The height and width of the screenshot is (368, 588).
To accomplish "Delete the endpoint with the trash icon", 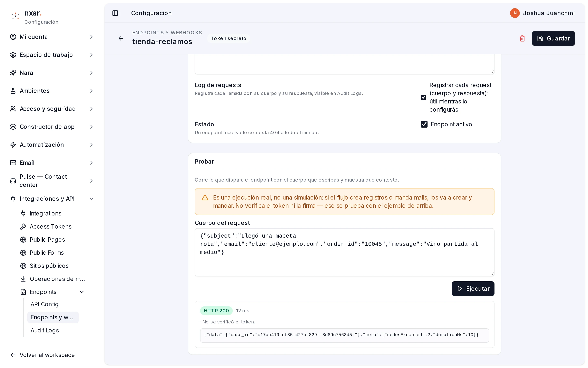I will click(522, 38).
